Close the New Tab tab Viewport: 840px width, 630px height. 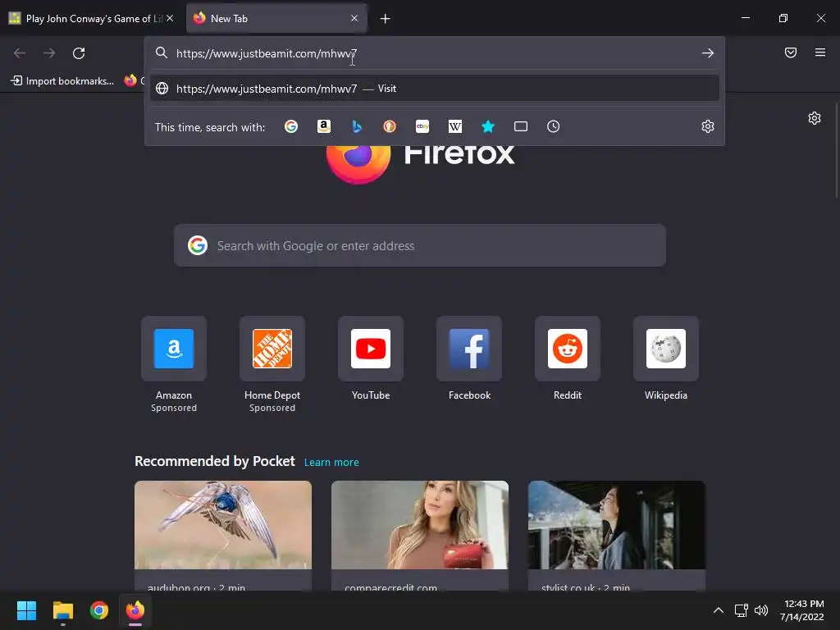[x=354, y=18]
